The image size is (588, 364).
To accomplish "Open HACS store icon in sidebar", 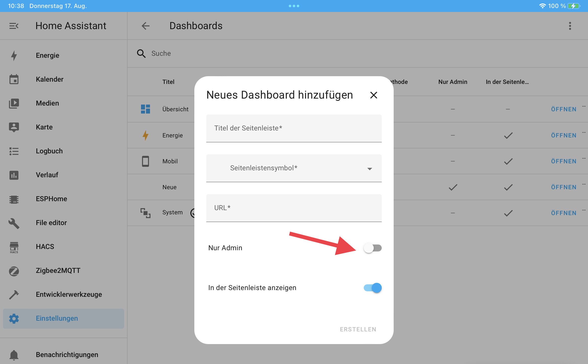I will (x=14, y=247).
